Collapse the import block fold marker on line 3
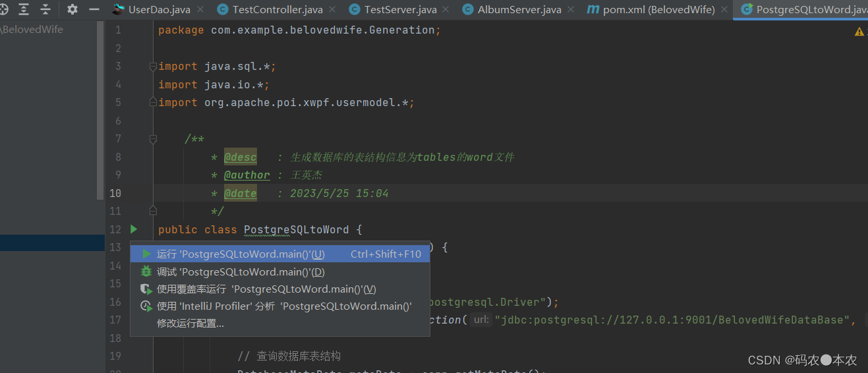This screenshot has width=868, height=373. [x=153, y=67]
